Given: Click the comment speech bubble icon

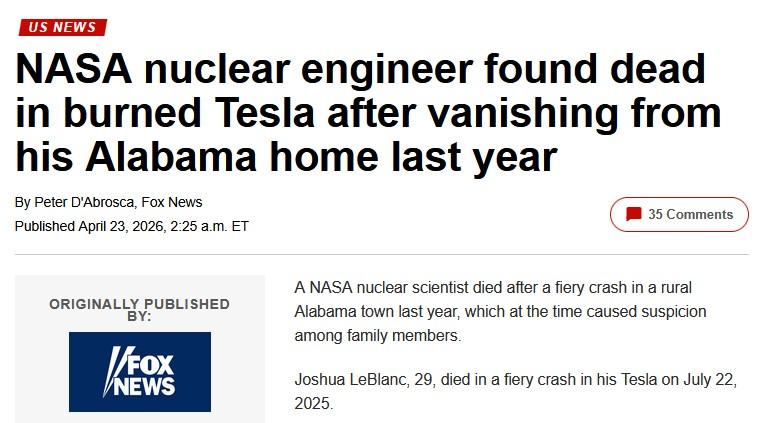Looking at the screenshot, I should 633,214.
